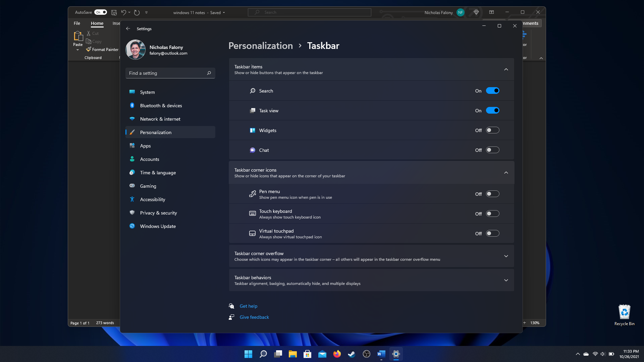
Task: Open Undo history dropdown arrow in Word
Action: click(x=129, y=12)
